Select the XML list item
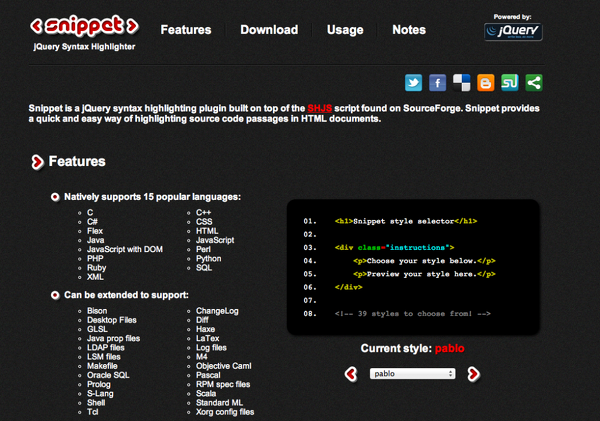This screenshot has height=421, width=600. pos(95,277)
